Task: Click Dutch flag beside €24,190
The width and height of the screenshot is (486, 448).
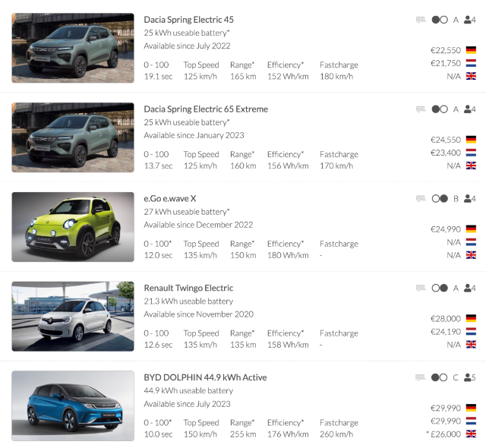Action: [471, 332]
